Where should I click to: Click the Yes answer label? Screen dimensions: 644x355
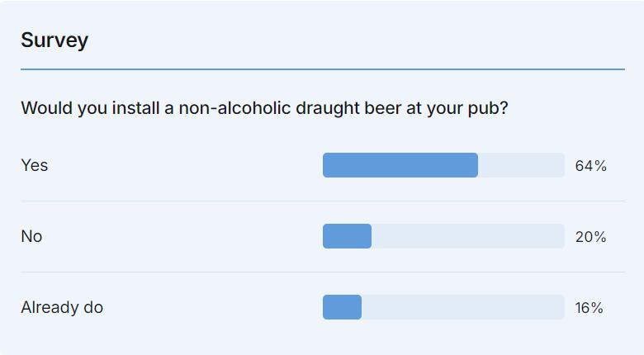pos(35,166)
